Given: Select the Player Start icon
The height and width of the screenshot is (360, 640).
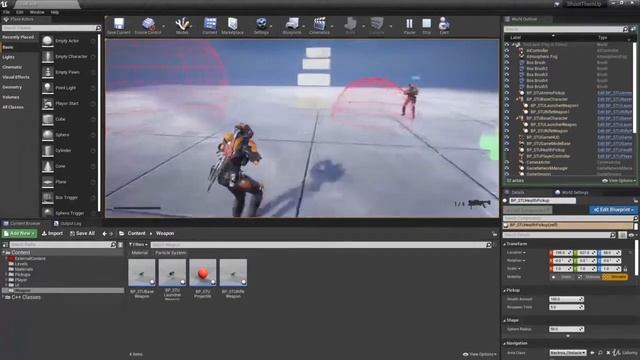Looking at the screenshot, I should click(48, 104).
